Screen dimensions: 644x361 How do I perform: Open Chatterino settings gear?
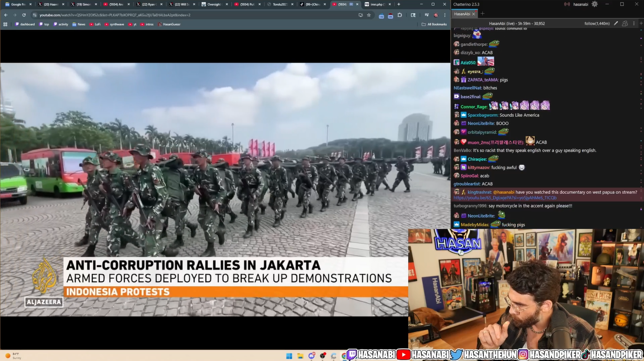click(x=595, y=4)
